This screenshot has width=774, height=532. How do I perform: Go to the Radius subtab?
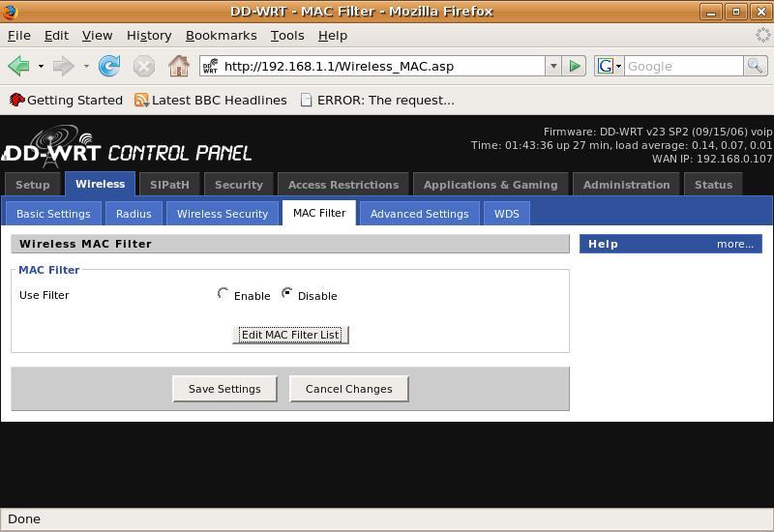pos(134,213)
